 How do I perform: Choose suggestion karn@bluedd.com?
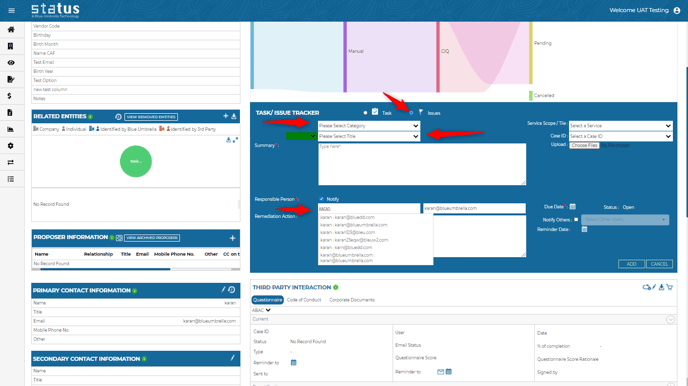[346, 247]
